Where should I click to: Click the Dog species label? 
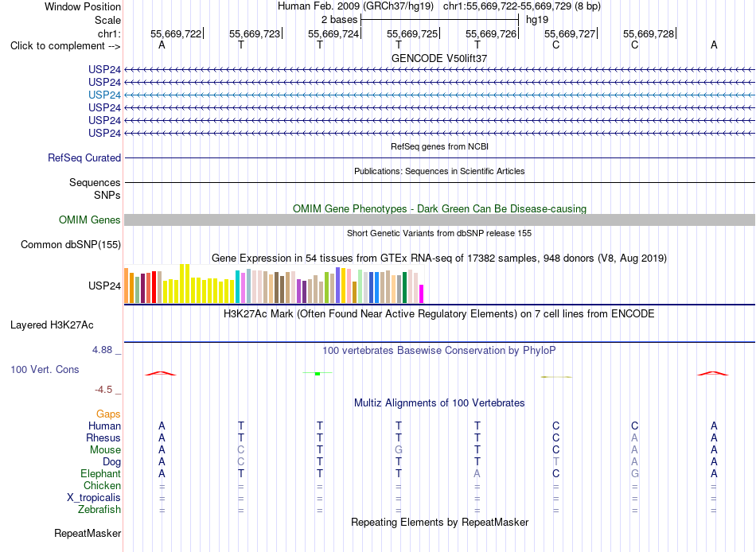(x=112, y=462)
